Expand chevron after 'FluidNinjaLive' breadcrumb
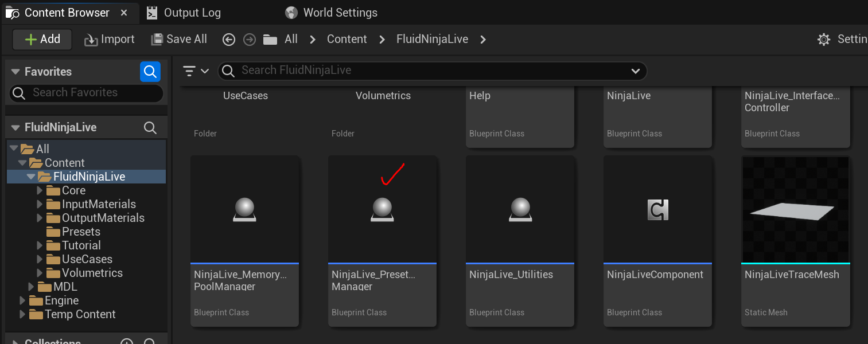This screenshot has height=344, width=868. pyautogui.click(x=483, y=39)
